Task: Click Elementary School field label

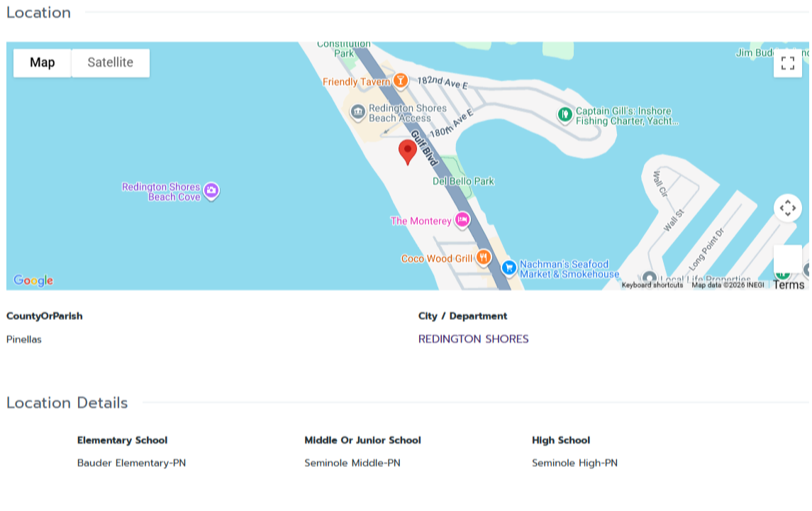Action: pyautogui.click(x=122, y=440)
